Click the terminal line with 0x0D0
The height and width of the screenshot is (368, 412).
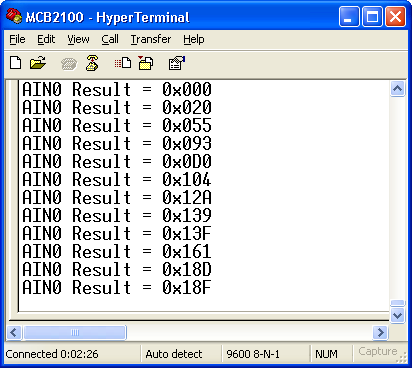pyautogui.click(x=117, y=161)
